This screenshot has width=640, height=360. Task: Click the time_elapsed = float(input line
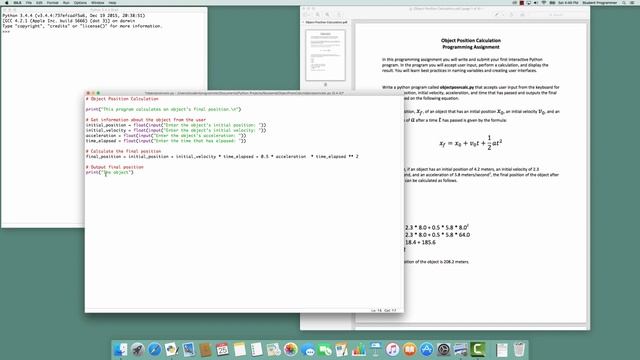[166, 141]
